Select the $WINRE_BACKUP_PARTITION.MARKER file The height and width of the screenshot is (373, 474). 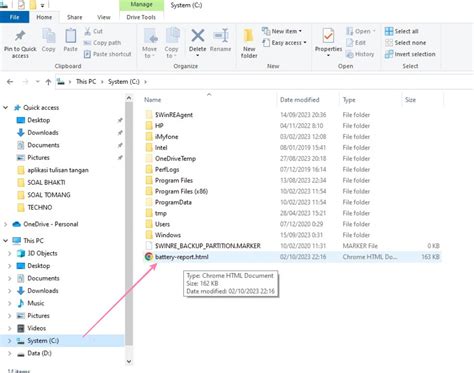coord(208,246)
